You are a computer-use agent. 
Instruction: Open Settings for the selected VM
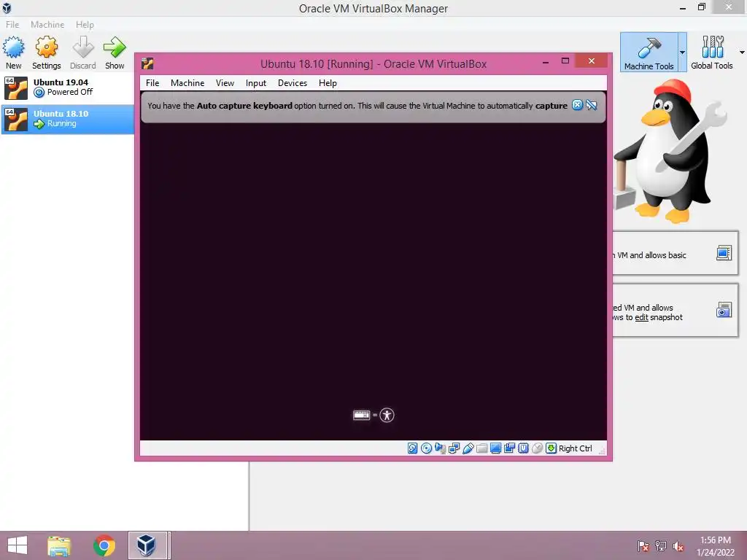[x=46, y=47]
